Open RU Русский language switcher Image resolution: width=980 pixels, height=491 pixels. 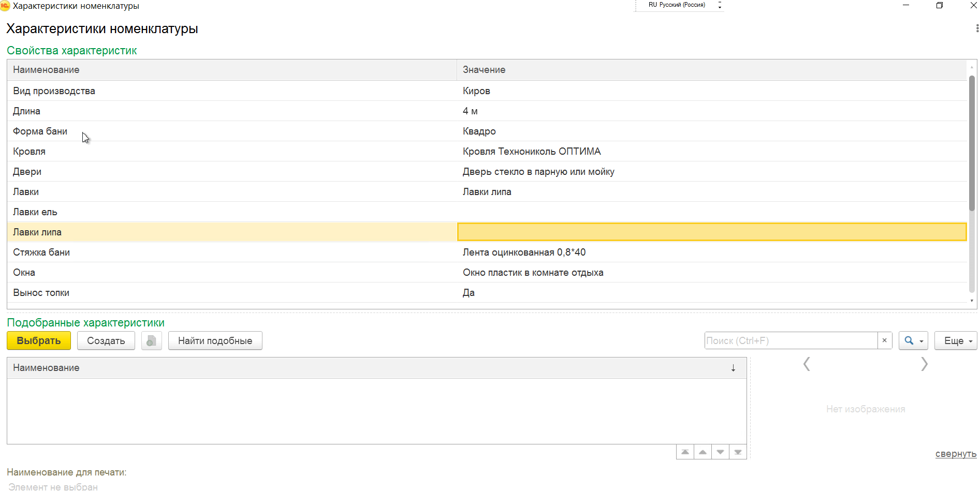[x=678, y=5]
